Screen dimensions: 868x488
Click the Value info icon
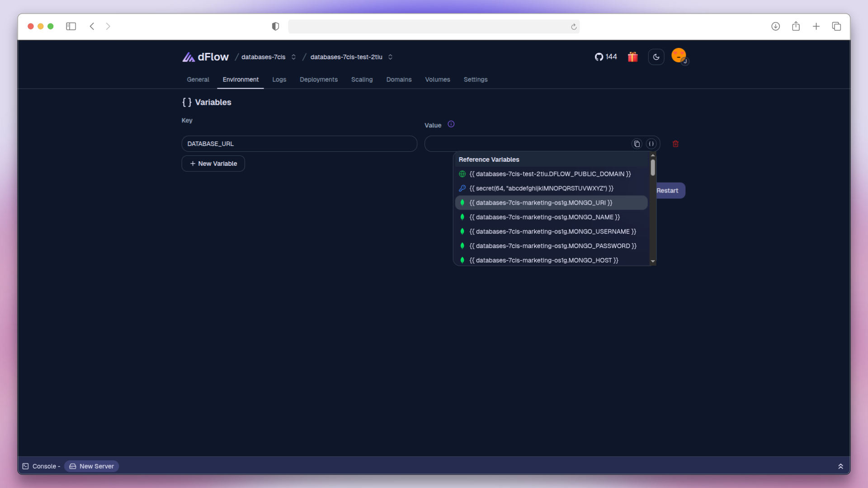click(451, 124)
